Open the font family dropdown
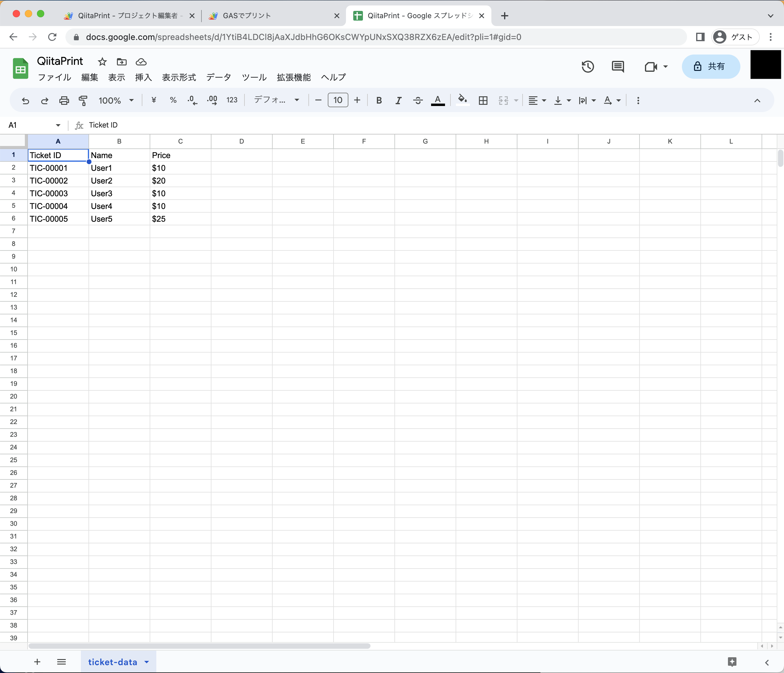The width and height of the screenshot is (784, 673). pos(276,100)
